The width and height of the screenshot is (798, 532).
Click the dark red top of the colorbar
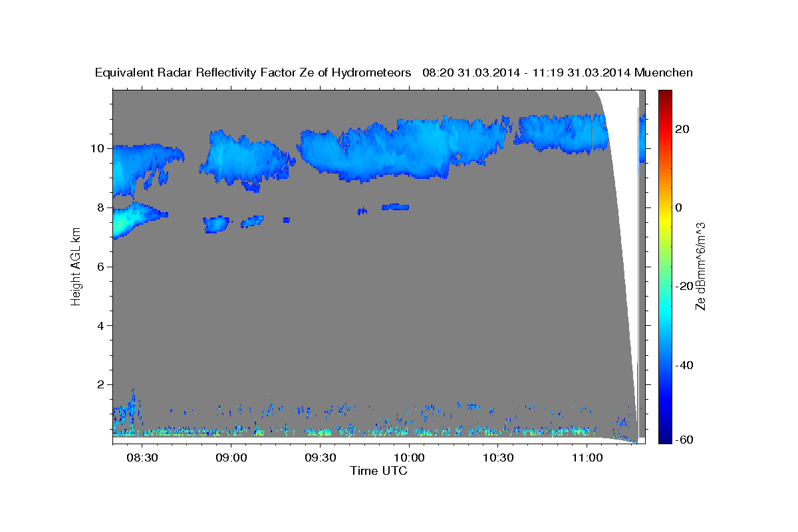point(664,94)
